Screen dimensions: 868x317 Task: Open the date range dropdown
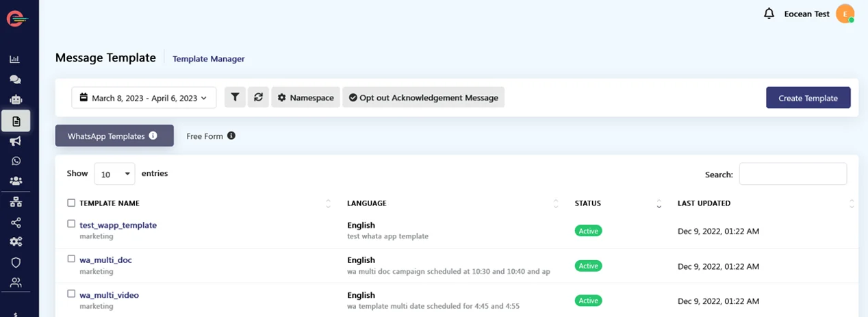pos(144,98)
